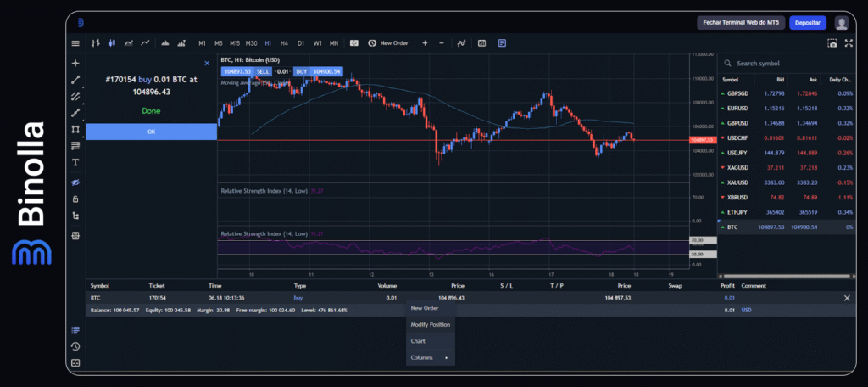
Task: Enter fullscreen chart mode icon
Action: (847, 43)
